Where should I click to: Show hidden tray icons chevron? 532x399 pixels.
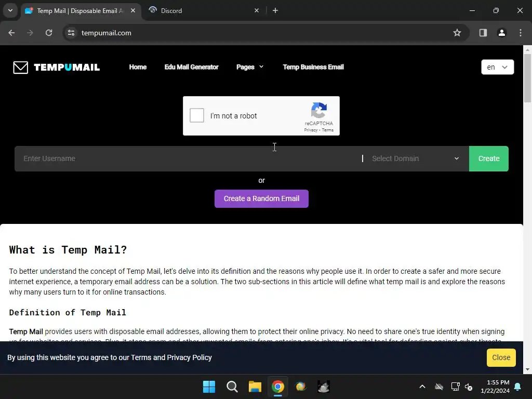422,387
